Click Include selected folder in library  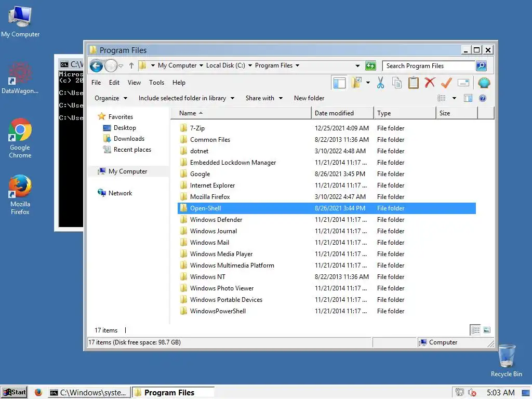pyautogui.click(x=187, y=98)
